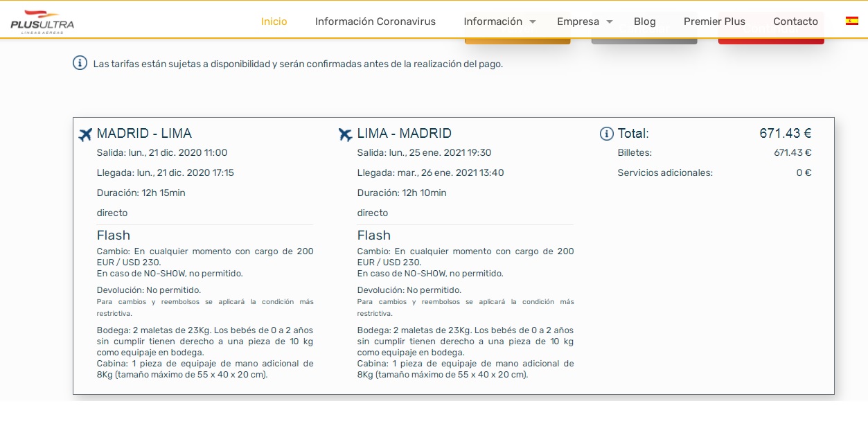Click the gray button below the navigation bar

click(x=644, y=41)
